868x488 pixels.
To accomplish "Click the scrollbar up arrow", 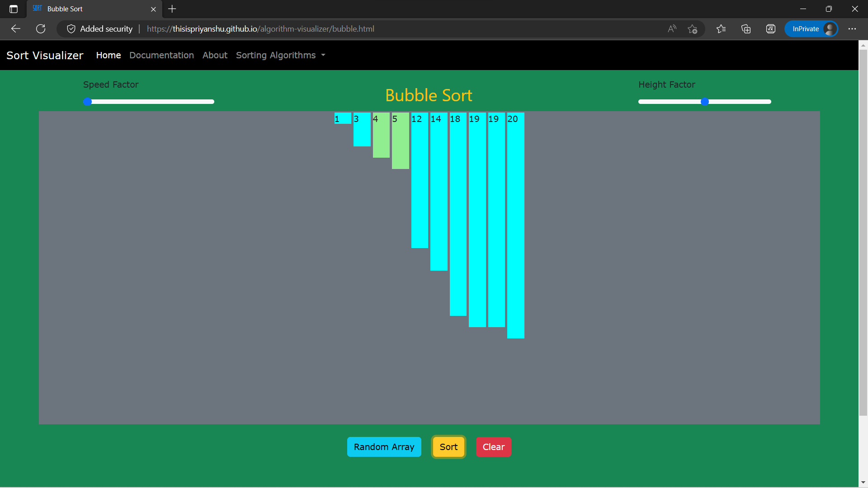I will 863,45.
